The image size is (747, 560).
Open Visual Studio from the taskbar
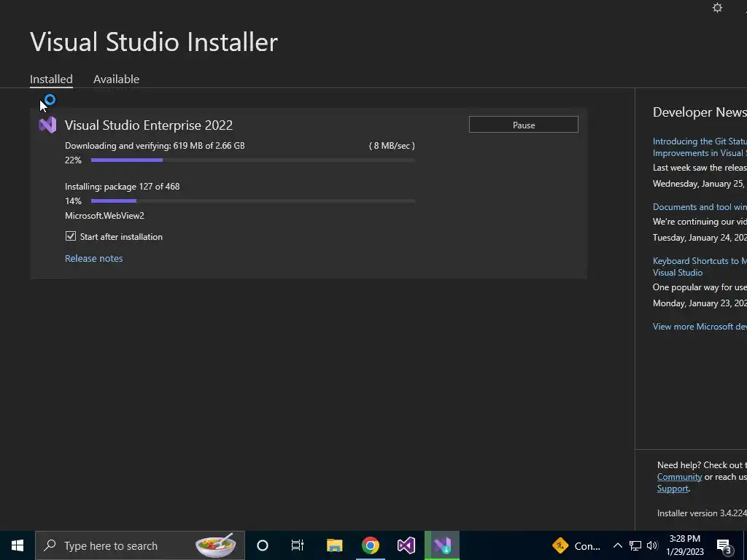click(x=406, y=545)
